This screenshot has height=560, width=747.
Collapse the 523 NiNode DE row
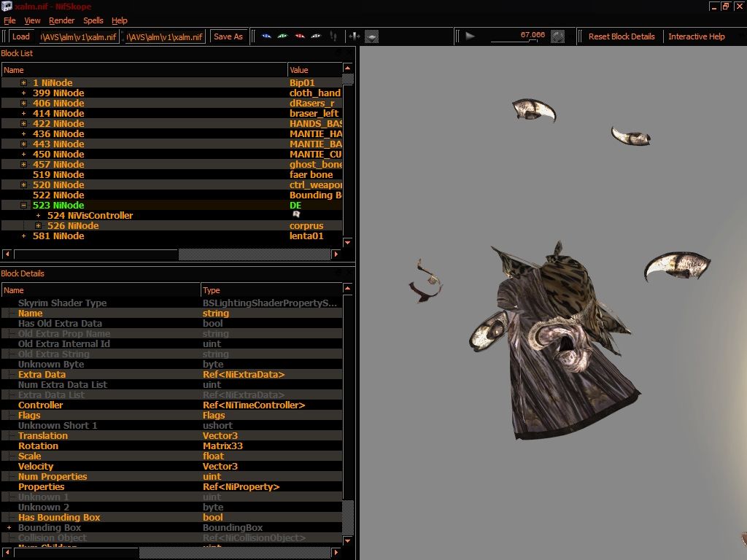point(23,205)
